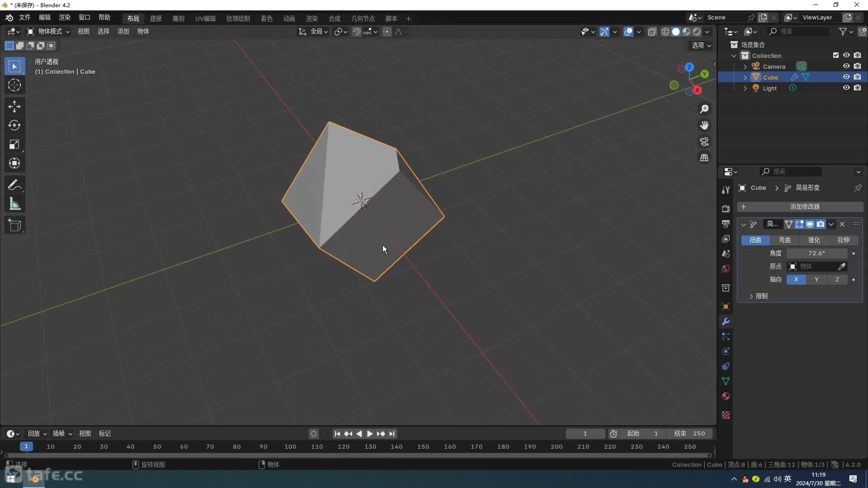Expand Light item in outliner

click(745, 89)
